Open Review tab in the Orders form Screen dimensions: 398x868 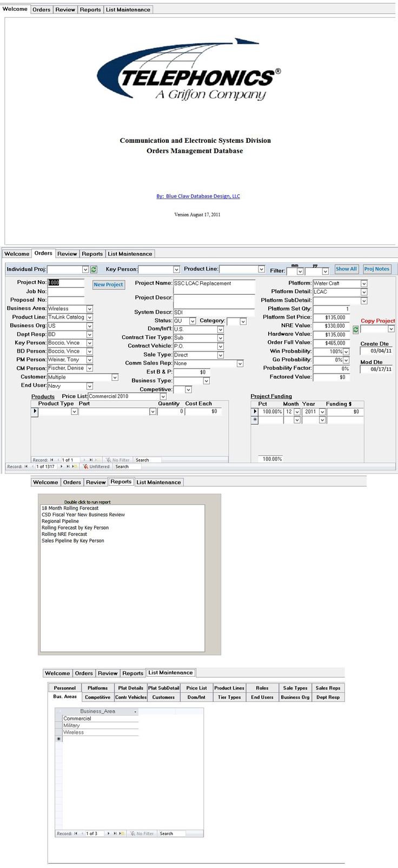[x=67, y=254]
